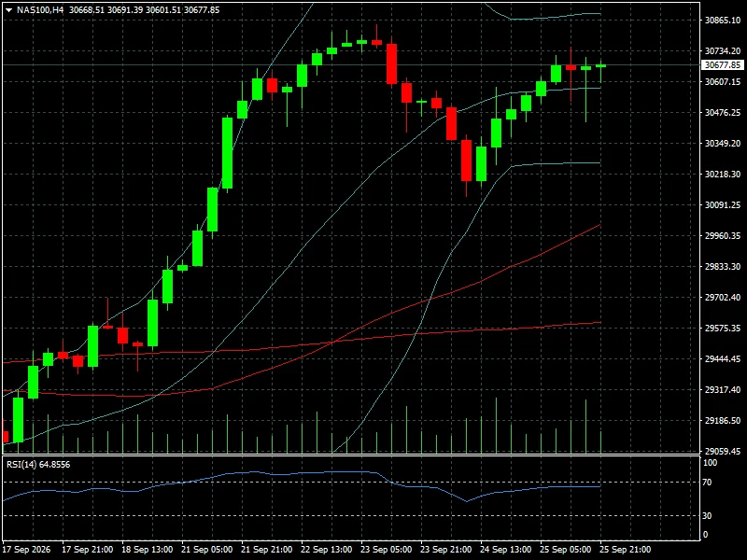Click the NAS100,H4 chart title text
This screenshot has height=560, width=747.
[x=40, y=10]
